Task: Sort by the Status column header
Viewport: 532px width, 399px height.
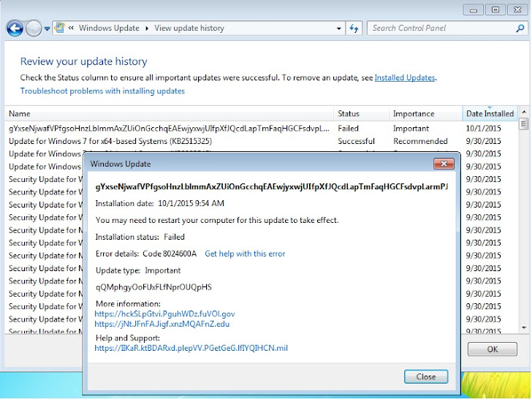Action: [x=361, y=114]
